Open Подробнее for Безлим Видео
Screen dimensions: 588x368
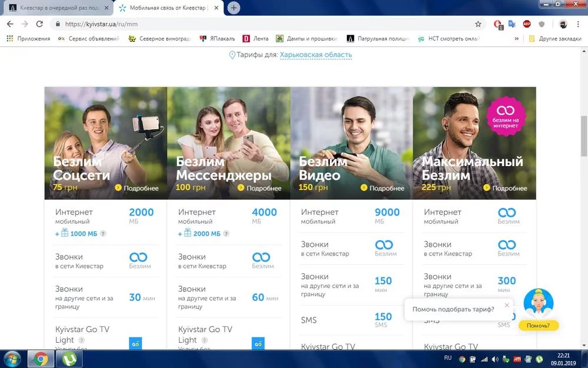383,188
